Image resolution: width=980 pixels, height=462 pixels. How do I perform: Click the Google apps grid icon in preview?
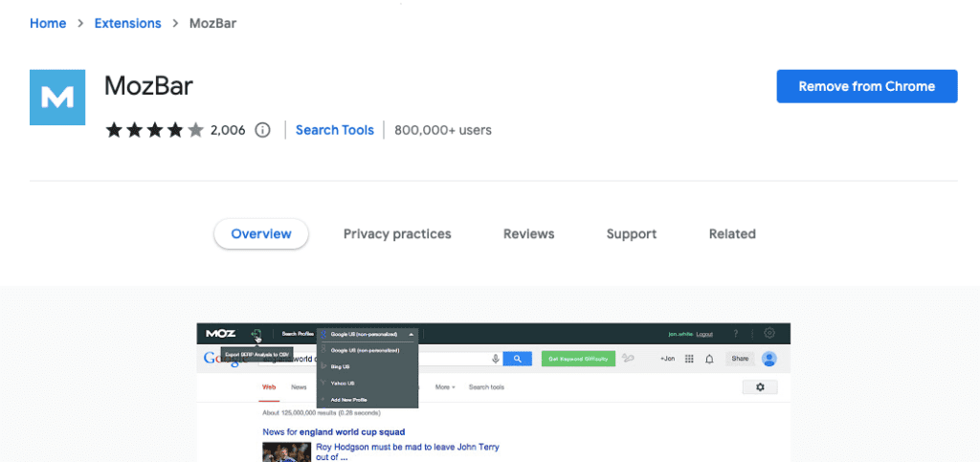pos(689,359)
